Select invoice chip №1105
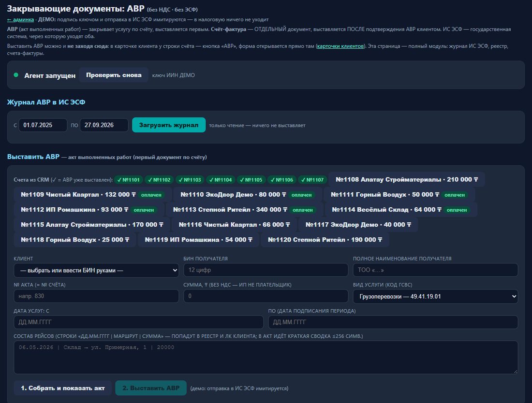Screen dimensions: 532x403 (251, 180)
